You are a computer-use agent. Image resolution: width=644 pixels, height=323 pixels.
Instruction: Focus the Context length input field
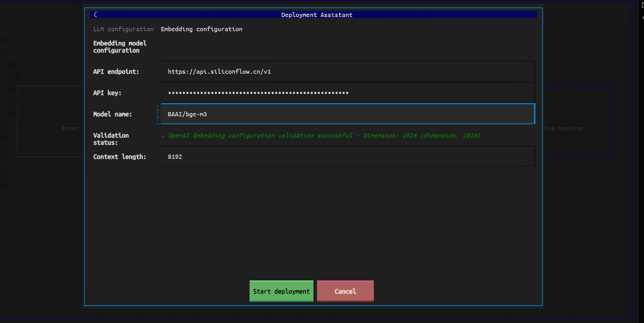point(346,156)
